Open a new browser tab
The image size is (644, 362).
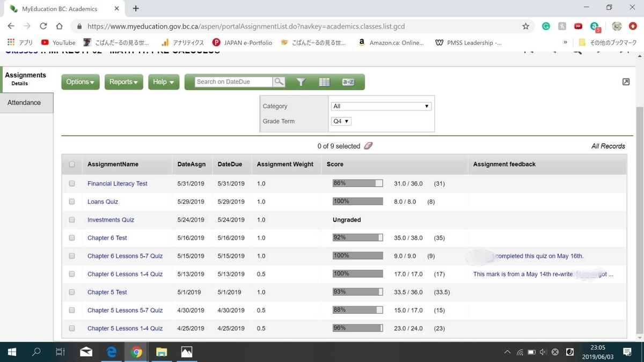pyautogui.click(x=136, y=9)
